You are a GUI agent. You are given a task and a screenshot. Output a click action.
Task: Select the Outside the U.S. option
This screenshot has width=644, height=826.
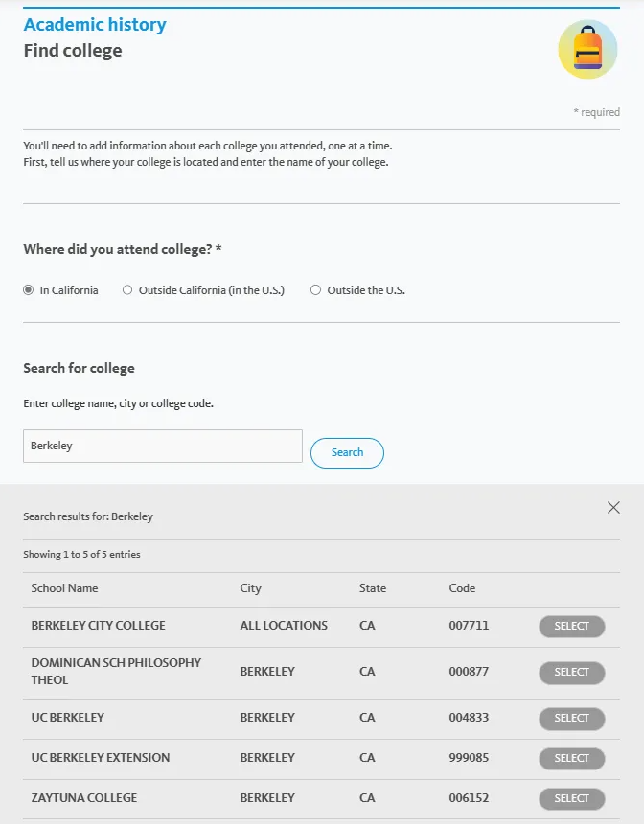316,290
